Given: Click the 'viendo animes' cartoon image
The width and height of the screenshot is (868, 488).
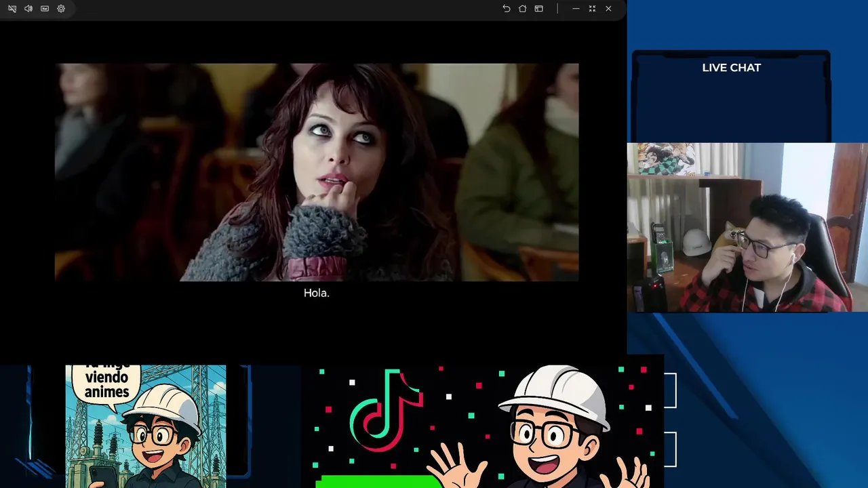Looking at the screenshot, I should pos(146,426).
